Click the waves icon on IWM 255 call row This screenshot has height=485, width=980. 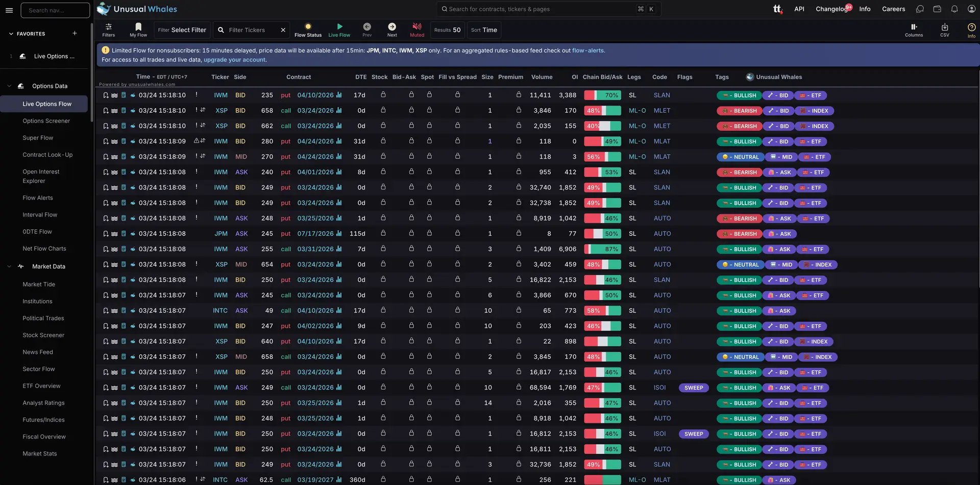[x=114, y=249]
